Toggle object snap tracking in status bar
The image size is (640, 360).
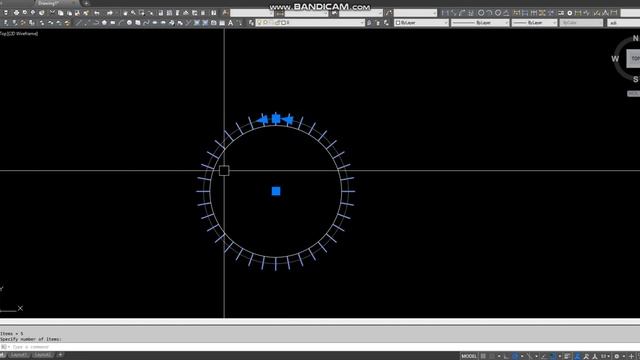(x=544, y=356)
